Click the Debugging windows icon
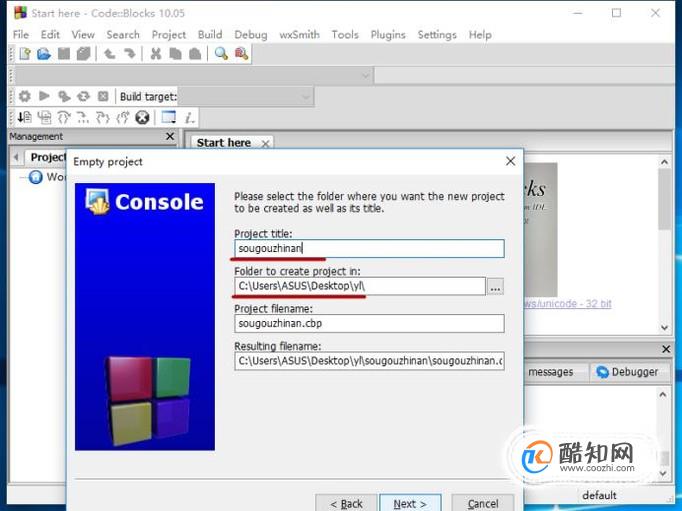The image size is (682, 511). 169,117
